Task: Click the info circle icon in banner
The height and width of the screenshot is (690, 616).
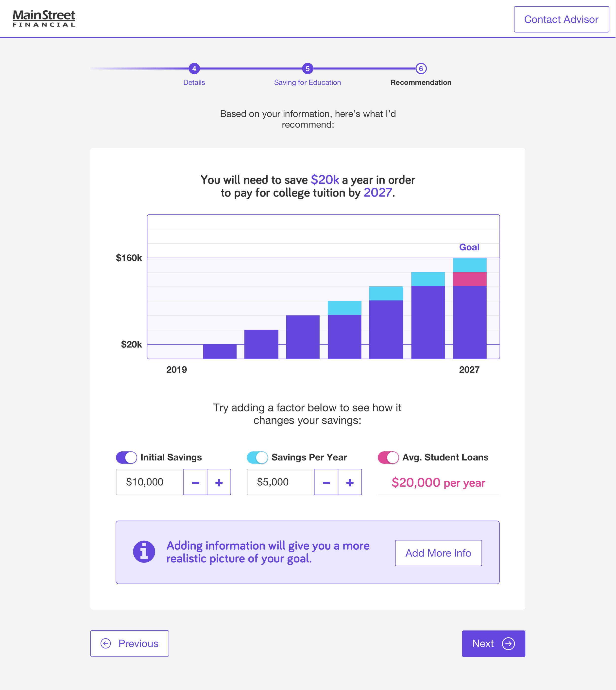Action: pyautogui.click(x=144, y=552)
